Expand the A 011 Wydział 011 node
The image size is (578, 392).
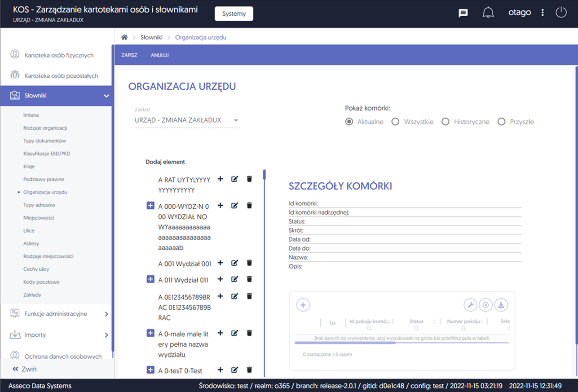click(150, 279)
